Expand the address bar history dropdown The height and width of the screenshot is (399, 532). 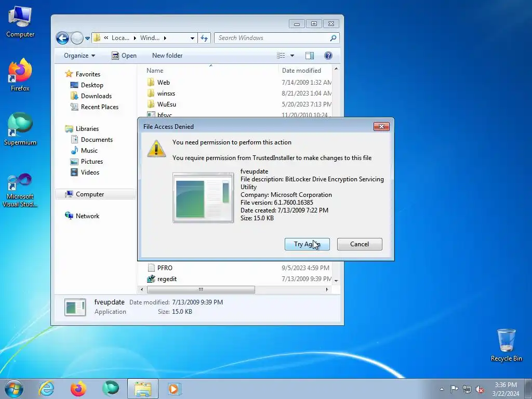[x=192, y=38]
